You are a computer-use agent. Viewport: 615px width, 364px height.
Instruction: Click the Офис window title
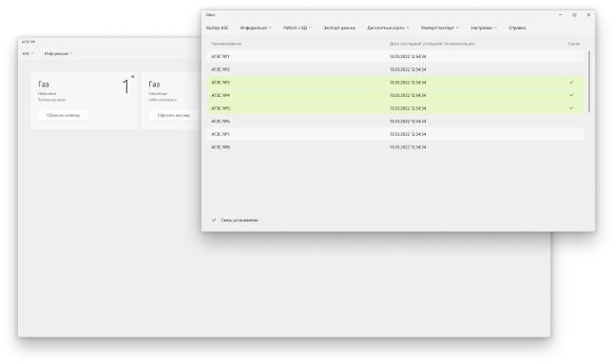pyautogui.click(x=210, y=15)
